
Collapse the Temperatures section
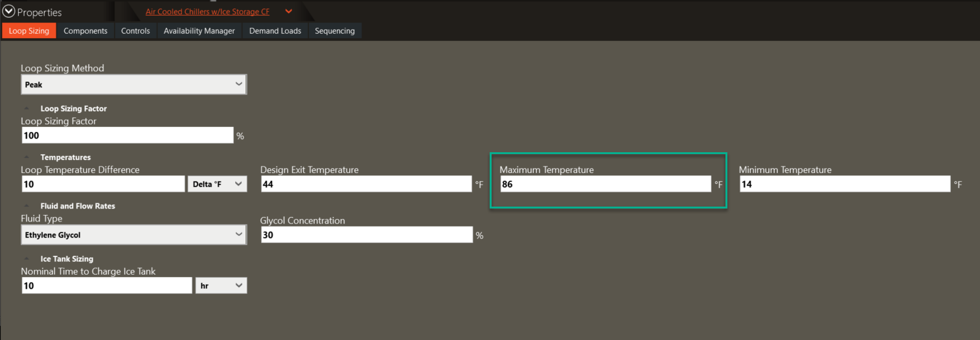[27, 157]
